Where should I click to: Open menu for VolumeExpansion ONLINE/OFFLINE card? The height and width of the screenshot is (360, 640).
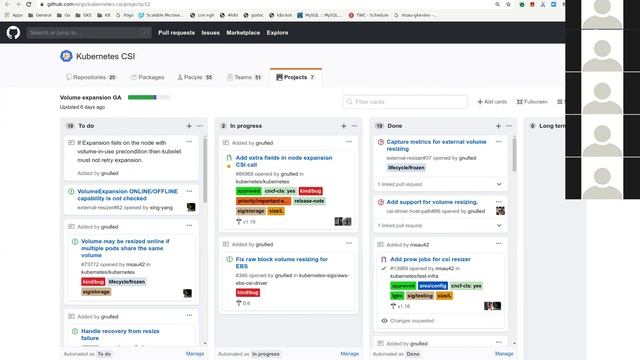coord(189,191)
